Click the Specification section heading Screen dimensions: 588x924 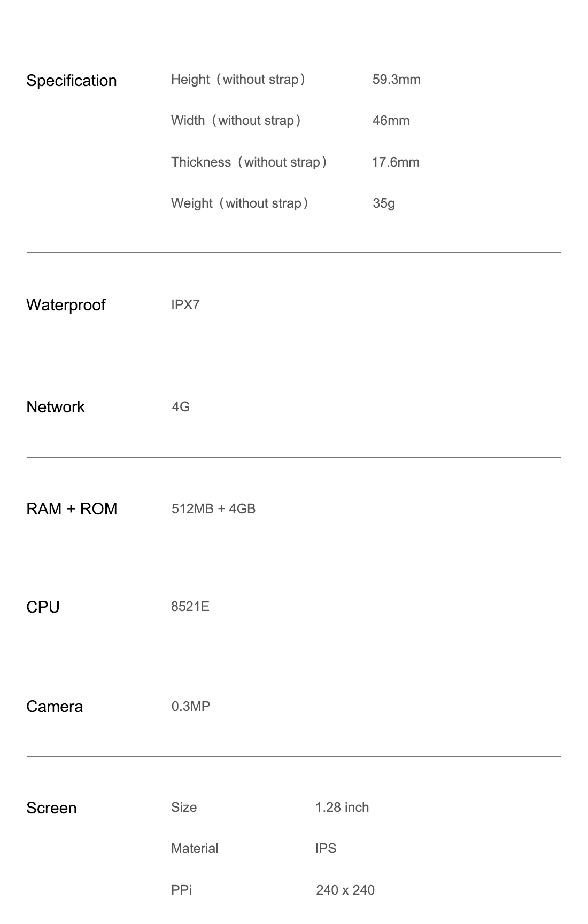71,81
